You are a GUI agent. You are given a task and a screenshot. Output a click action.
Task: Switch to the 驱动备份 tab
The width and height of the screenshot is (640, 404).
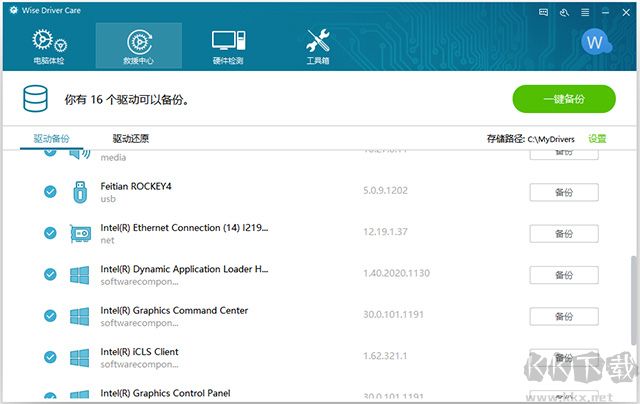(51, 139)
